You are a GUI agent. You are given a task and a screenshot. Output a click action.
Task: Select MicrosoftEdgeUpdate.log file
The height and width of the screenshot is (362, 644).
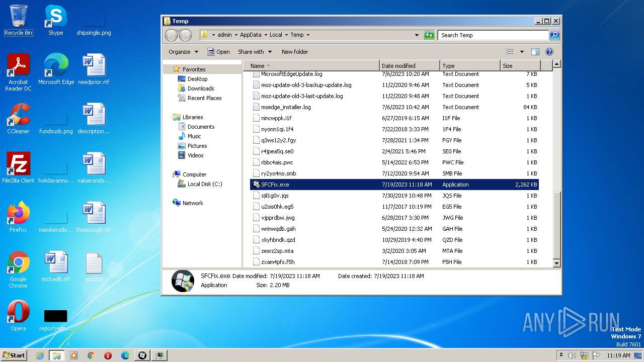pyautogui.click(x=394, y=74)
